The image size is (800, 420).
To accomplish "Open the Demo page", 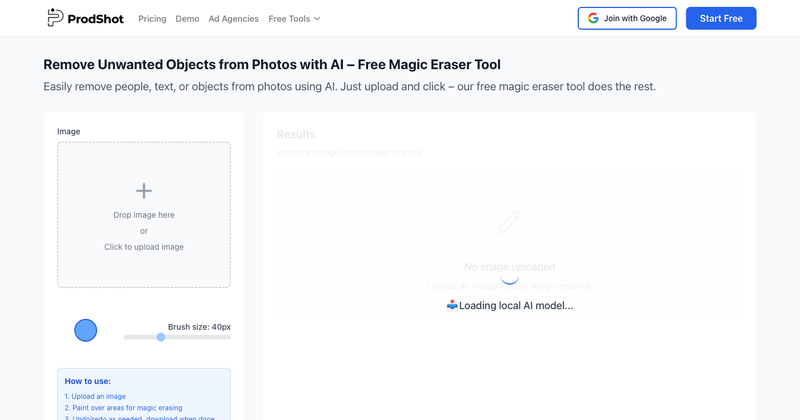I will coord(187,19).
